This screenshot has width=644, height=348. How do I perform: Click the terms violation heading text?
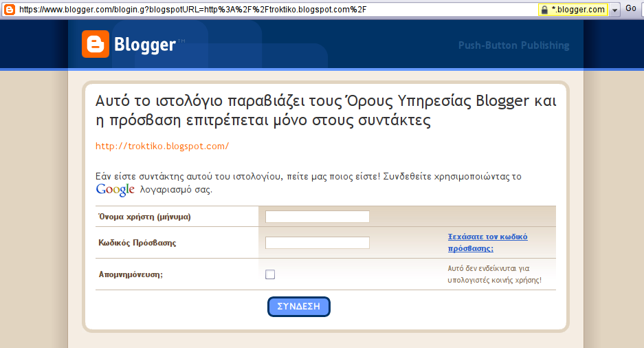pos(326,111)
